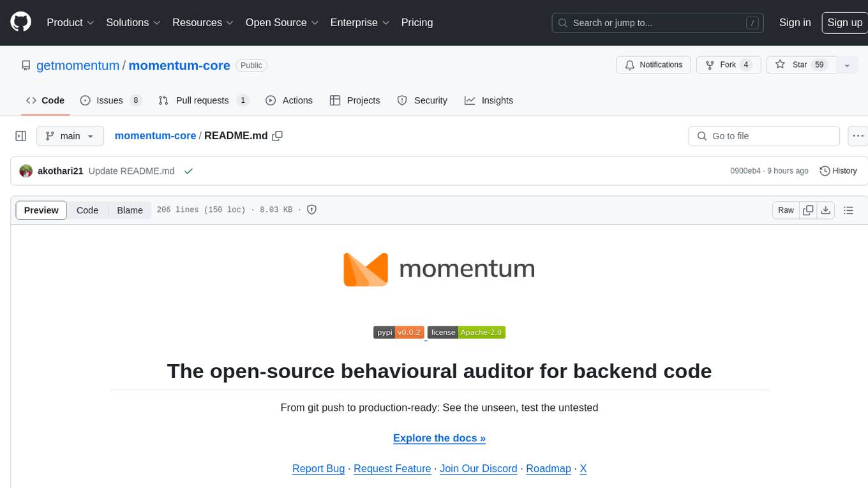This screenshot has width=868, height=488.
Task: Open the Join Our Discord link
Action: tap(479, 469)
